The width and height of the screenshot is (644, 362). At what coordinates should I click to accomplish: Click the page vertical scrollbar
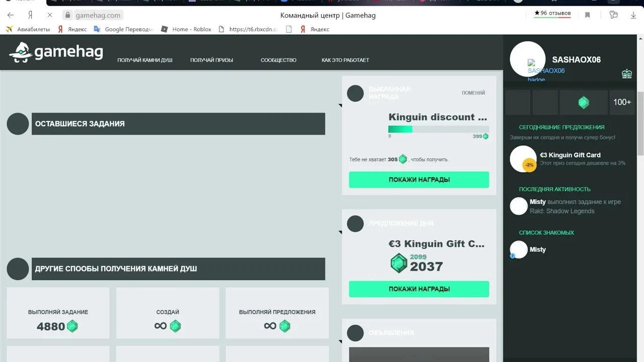(x=640, y=123)
